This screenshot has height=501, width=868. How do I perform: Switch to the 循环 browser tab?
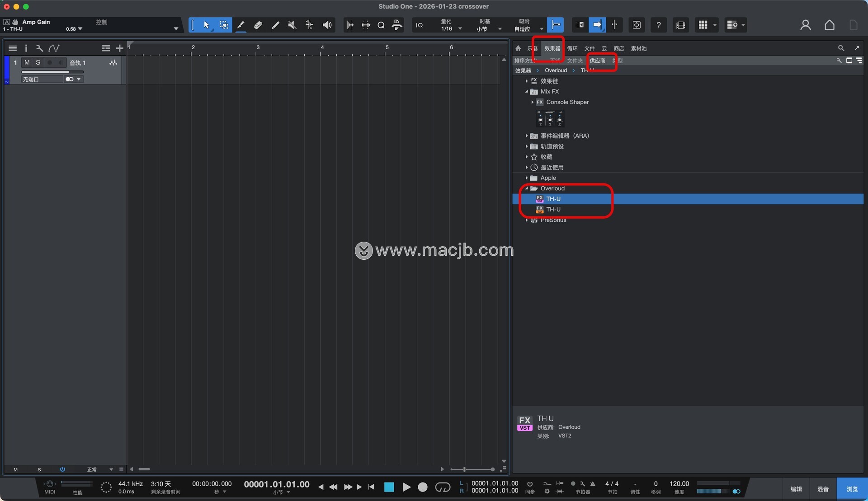(572, 48)
